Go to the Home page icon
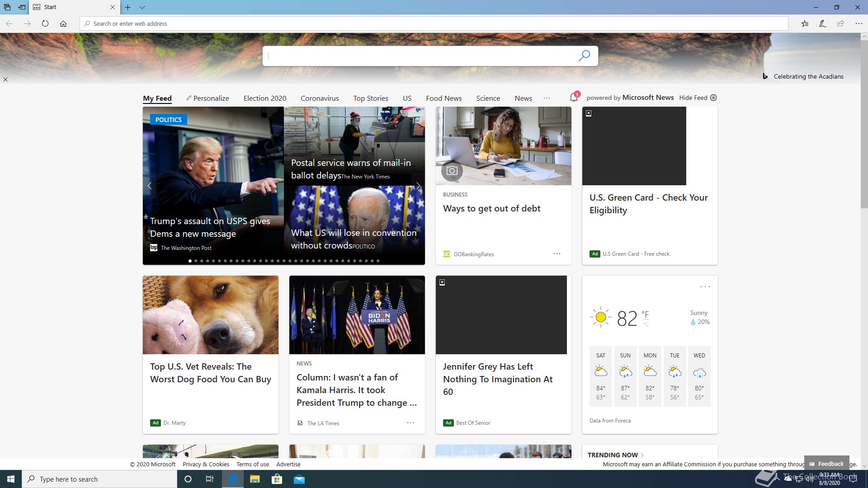 point(63,23)
